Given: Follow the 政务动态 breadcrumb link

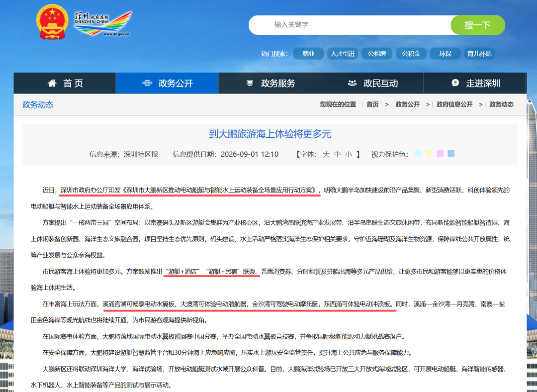Looking at the screenshot, I should pos(501,104).
